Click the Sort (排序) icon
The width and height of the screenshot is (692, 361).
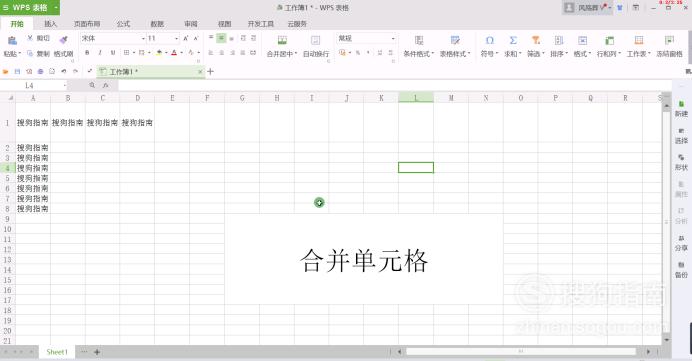[559, 41]
